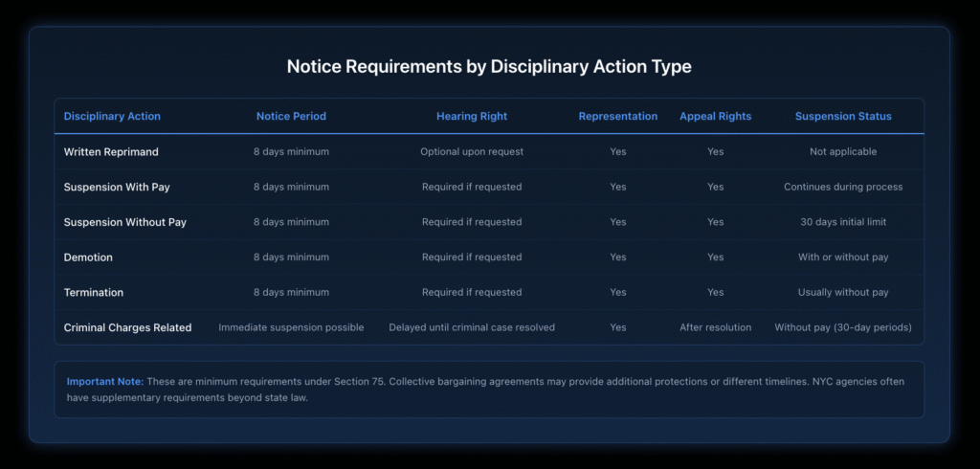The width and height of the screenshot is (980, 469).
Task: Click Delayed until criminal case resolved cell
Action: pos(472,327)
